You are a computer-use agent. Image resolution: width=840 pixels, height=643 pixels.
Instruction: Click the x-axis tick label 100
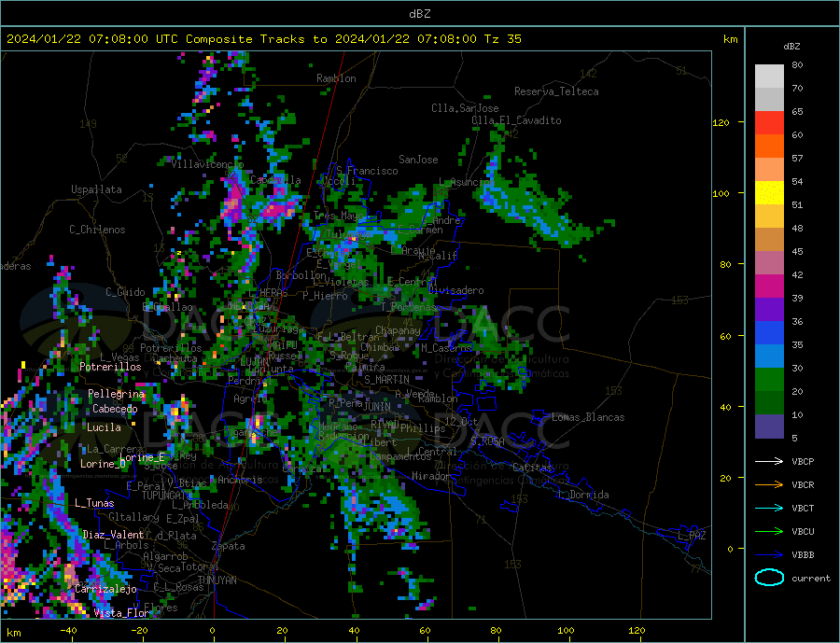coord(567,631)
